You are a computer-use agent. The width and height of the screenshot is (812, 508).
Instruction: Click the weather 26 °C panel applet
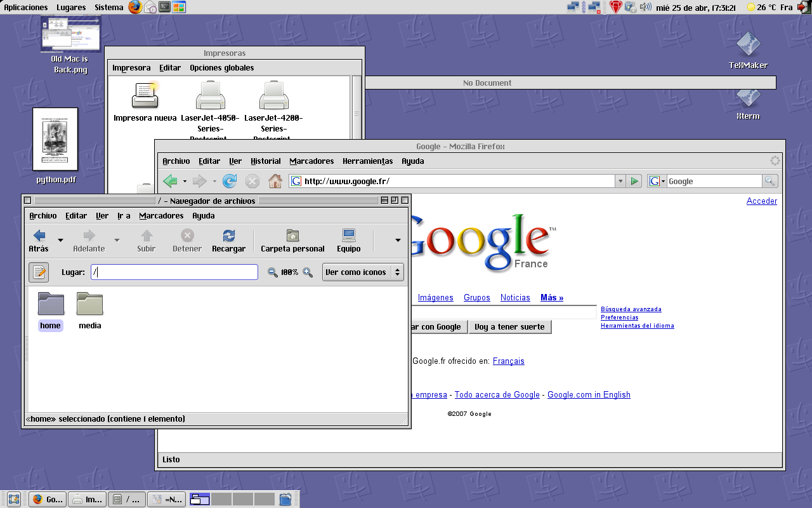click(x=761, y=8)
